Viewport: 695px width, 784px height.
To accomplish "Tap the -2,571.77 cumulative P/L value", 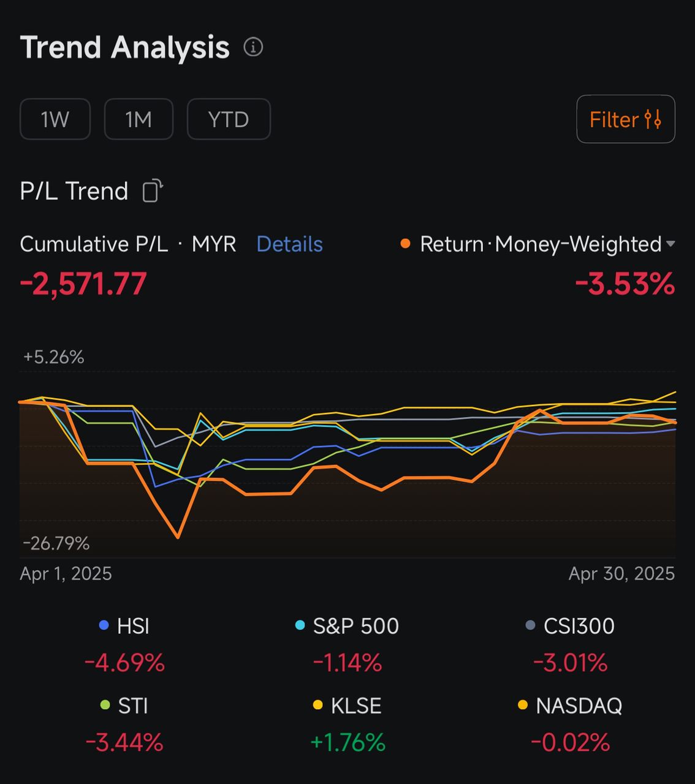I will [83, 284].
